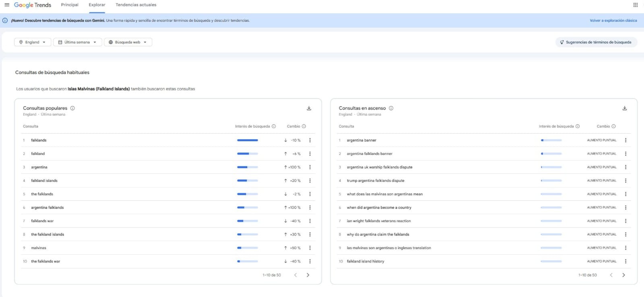Click Volver a exploración clásica link
Viewport: 644px width, 297px height.
click(x=613, y=21)
